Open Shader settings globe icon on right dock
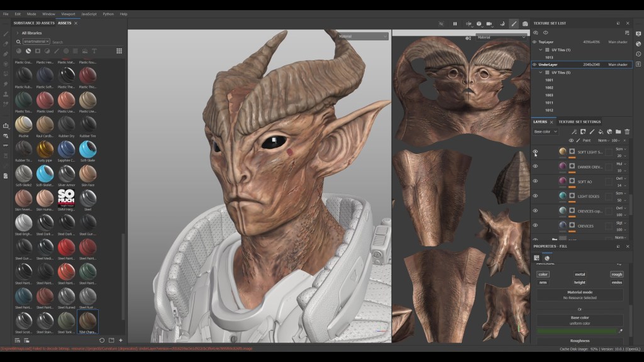The image size is (644, 362). 638,44
